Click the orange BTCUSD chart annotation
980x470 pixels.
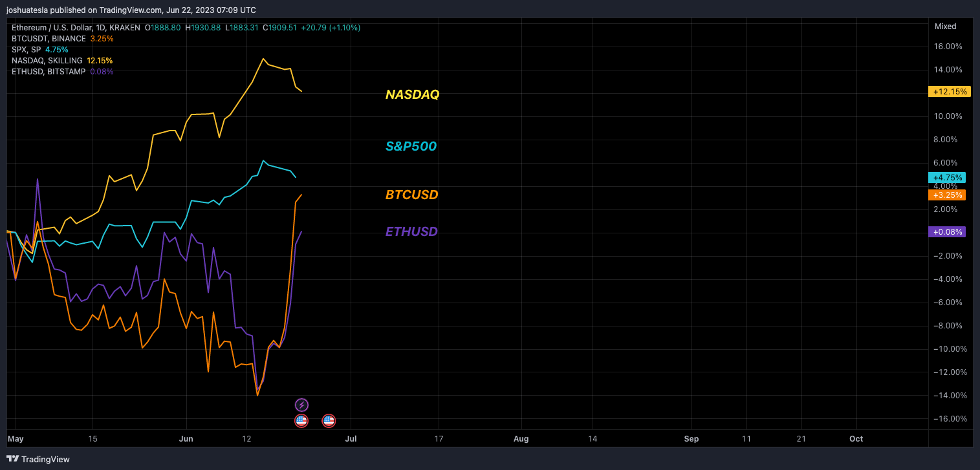[411, 195]
